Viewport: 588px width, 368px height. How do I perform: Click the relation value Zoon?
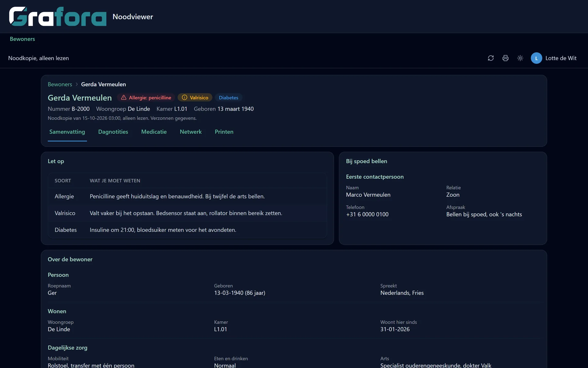click(453, 195)
